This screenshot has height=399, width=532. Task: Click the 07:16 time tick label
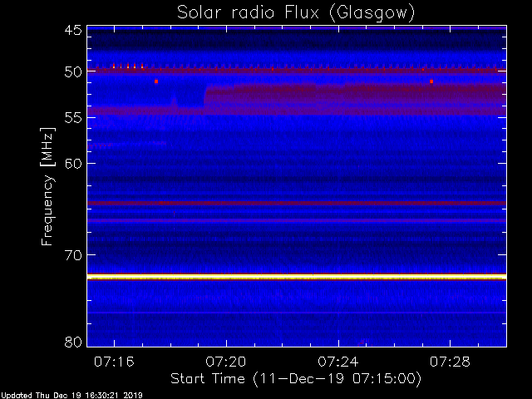click(114, 362)
